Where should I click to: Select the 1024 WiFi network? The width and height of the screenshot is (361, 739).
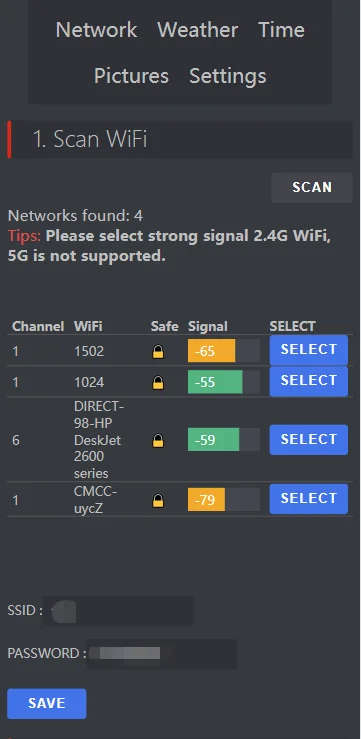click(x=309, y=381)
